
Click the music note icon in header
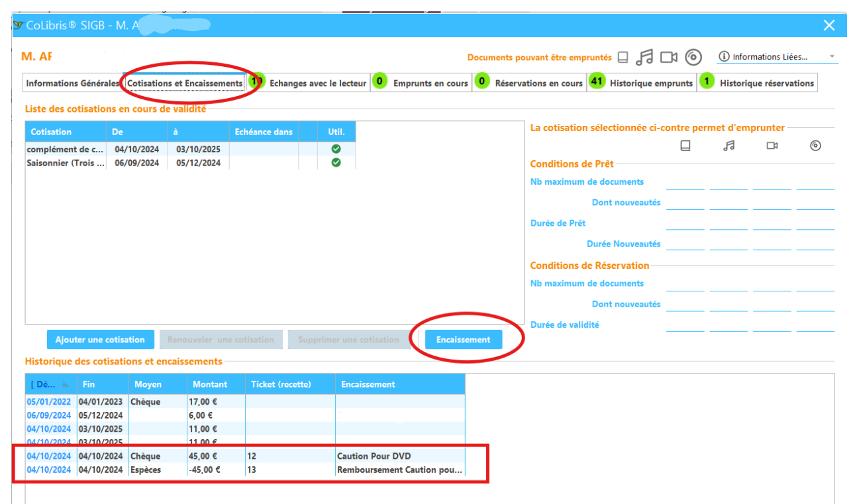(x=644, y=58)
